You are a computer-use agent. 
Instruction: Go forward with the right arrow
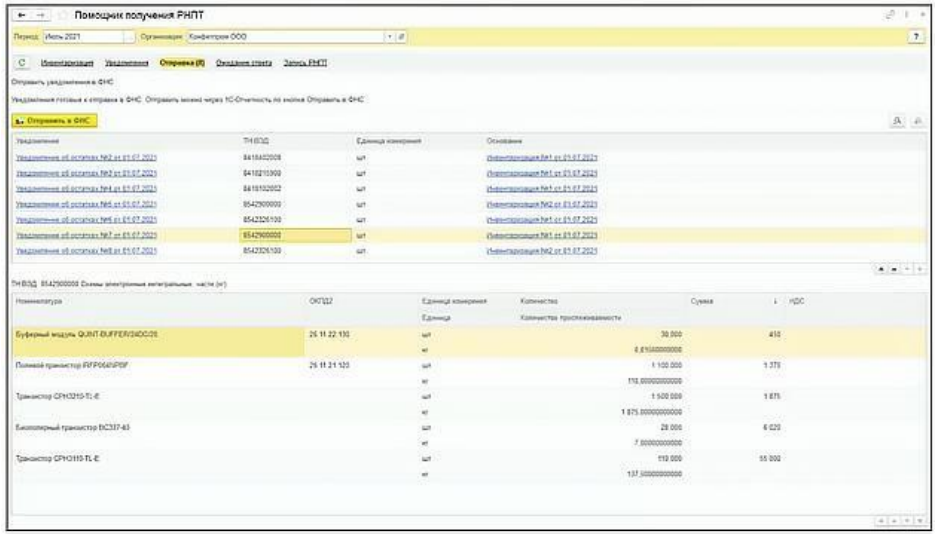point(41,15)
